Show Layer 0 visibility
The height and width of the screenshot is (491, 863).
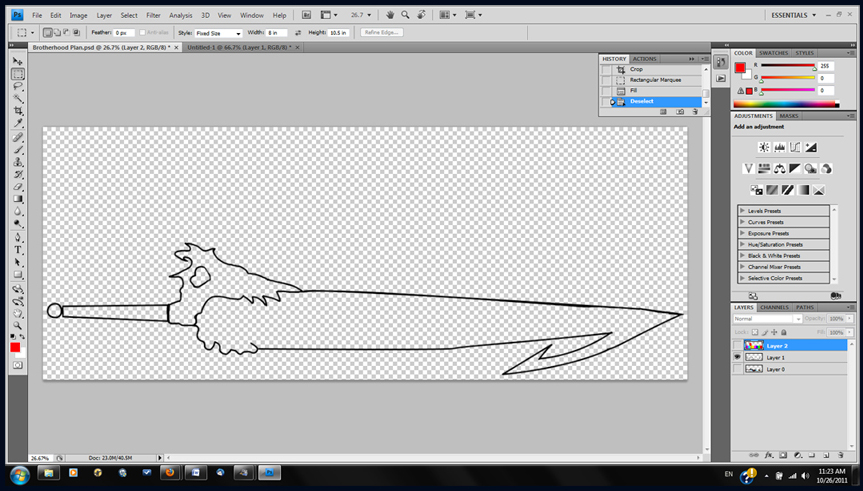tap(737, 369)
